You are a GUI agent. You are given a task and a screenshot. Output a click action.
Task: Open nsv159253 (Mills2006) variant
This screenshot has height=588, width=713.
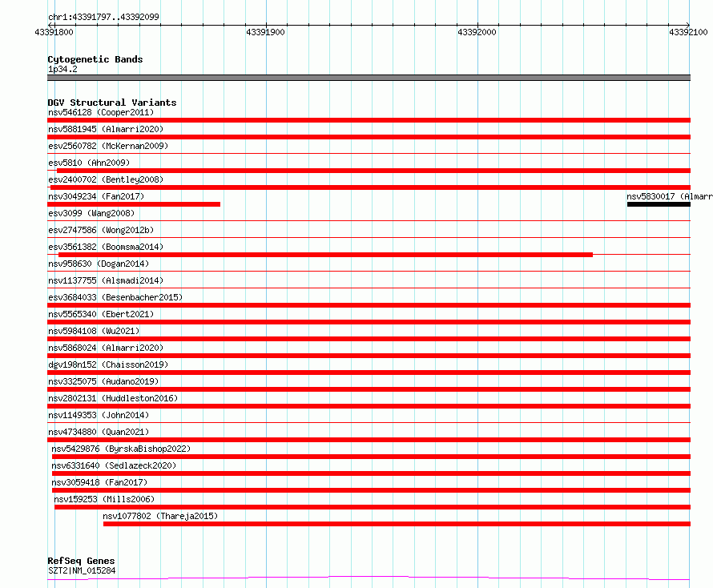click(x=104, y=499)
